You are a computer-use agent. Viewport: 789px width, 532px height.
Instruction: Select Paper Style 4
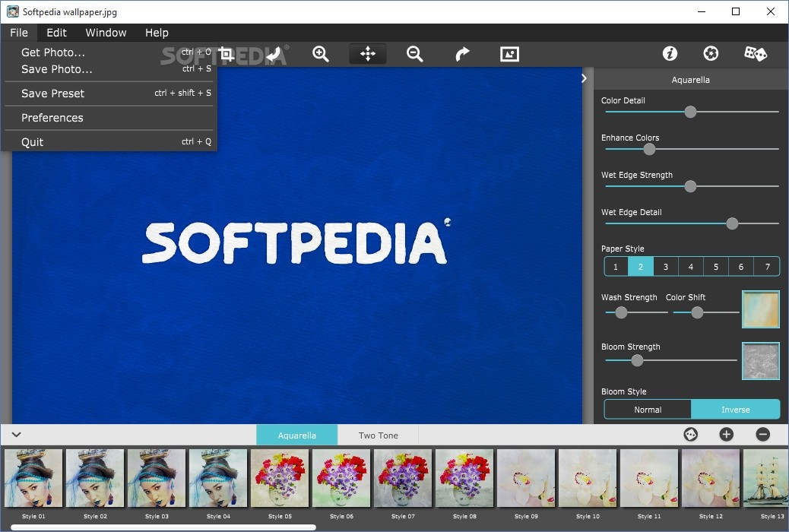coord(691,267)
